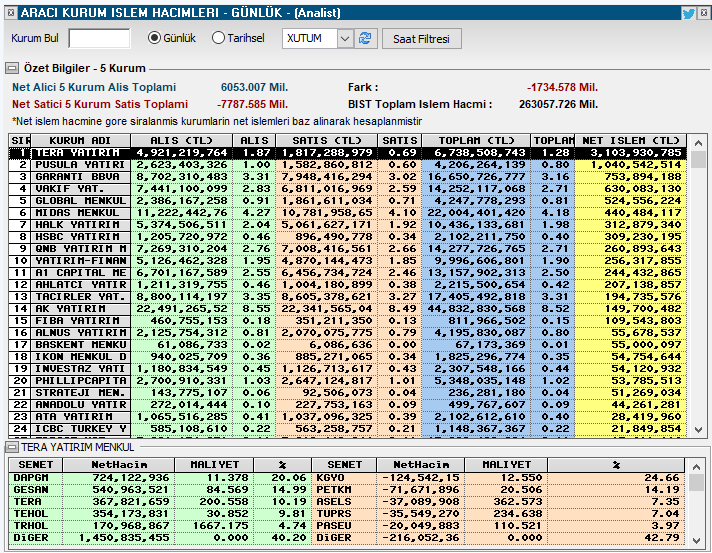Click the GESAN stock in buy list
The width and height of the screenshot is (712, 553).
[31, 490]
